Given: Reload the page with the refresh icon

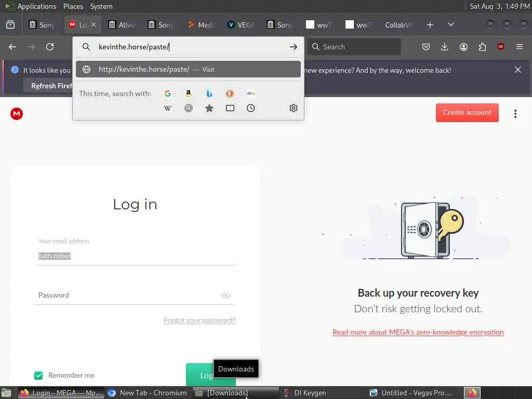Looking at the screenshot, I should tap(50, 47).
